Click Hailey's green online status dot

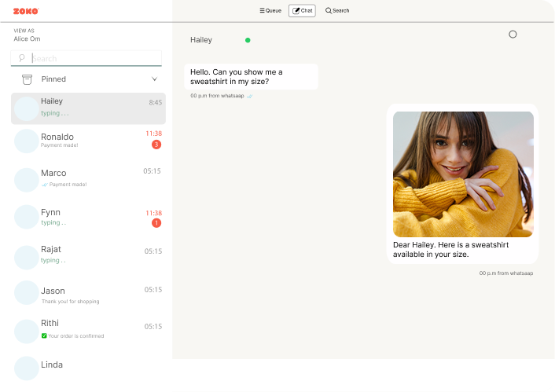248,40
